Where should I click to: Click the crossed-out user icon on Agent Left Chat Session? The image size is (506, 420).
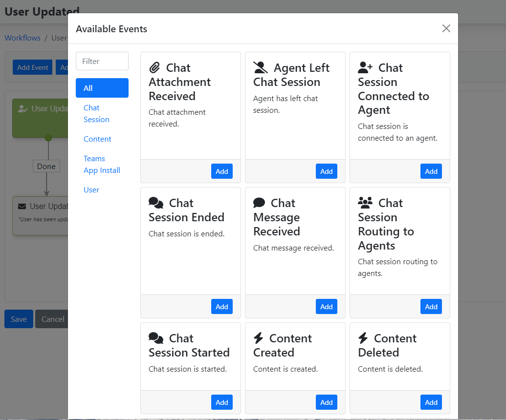click(261, 68)
